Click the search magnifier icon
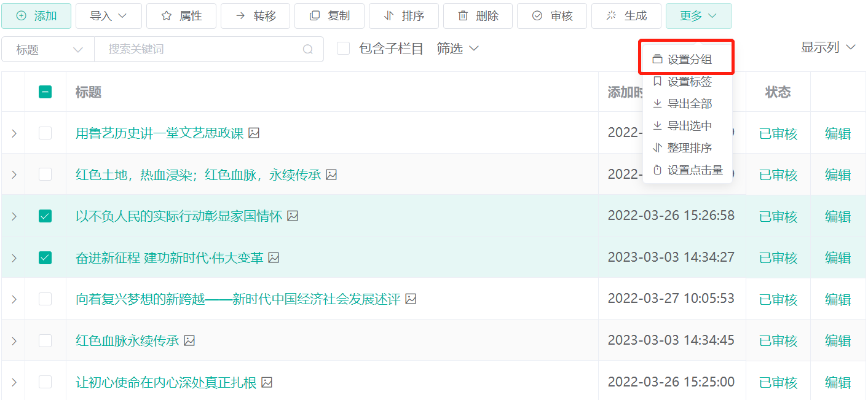The height and width of the screenshot is (400, 868). click(x=309, y=49)
